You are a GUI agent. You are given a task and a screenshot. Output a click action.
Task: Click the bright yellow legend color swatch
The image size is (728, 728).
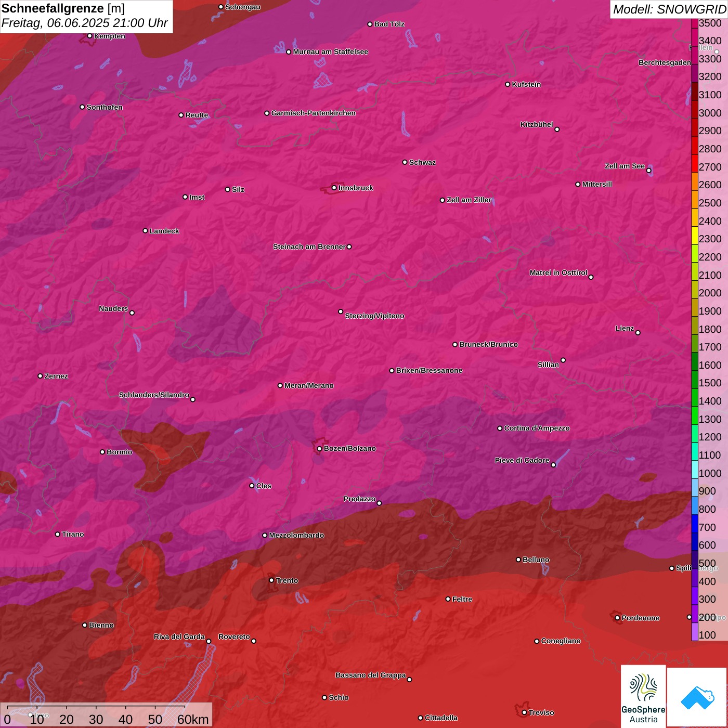click(695, 235)
